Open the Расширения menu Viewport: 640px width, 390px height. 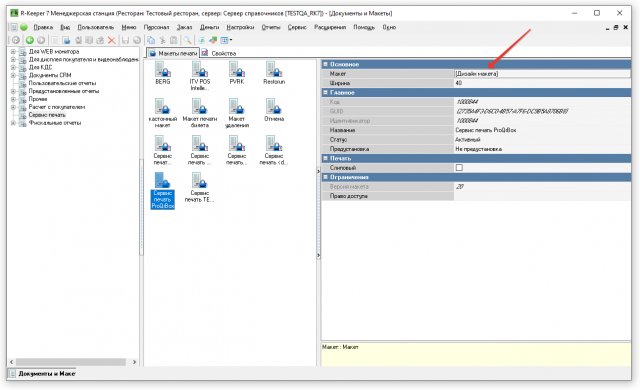point(330,27)
